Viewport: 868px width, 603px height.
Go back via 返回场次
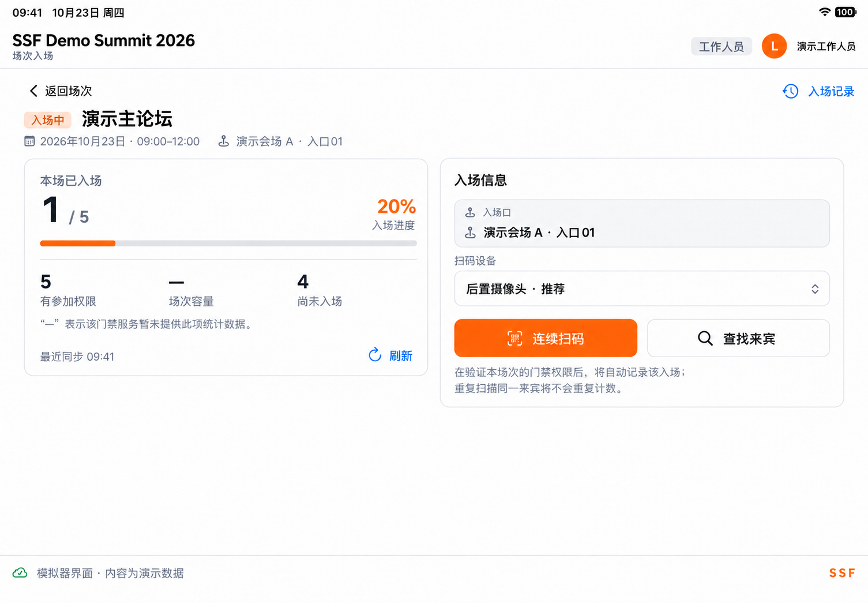(x=61, y=91)
